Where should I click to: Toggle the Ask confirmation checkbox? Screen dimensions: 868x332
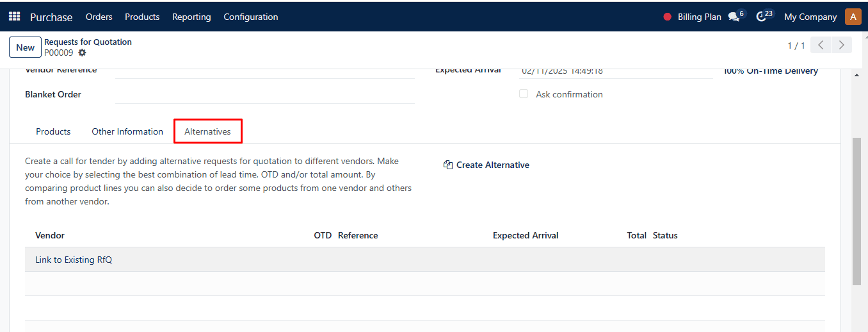[x=524, y=94]
